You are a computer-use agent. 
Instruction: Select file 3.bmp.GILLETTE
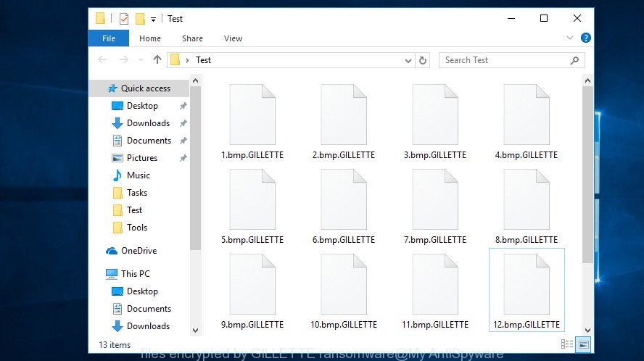(435, 122)
